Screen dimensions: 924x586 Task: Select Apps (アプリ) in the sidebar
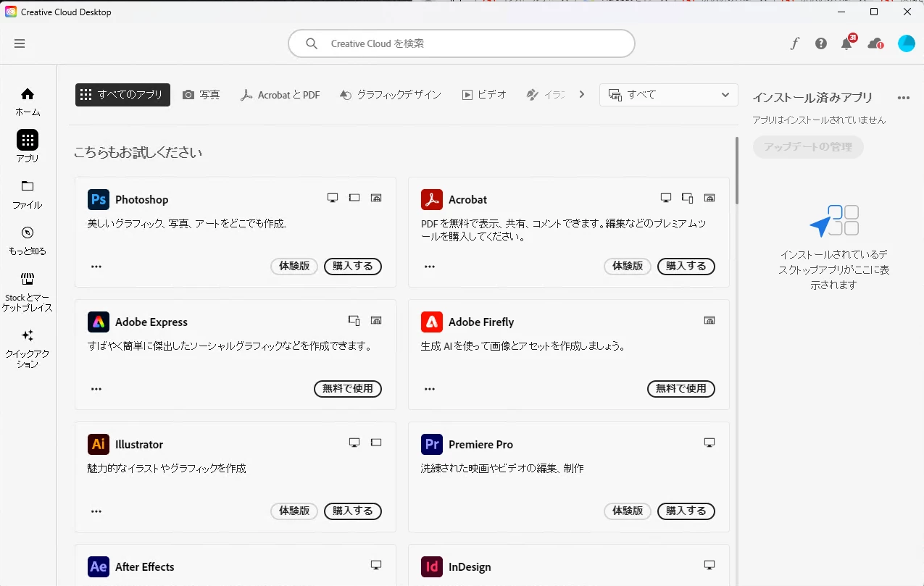click(28, 147)
